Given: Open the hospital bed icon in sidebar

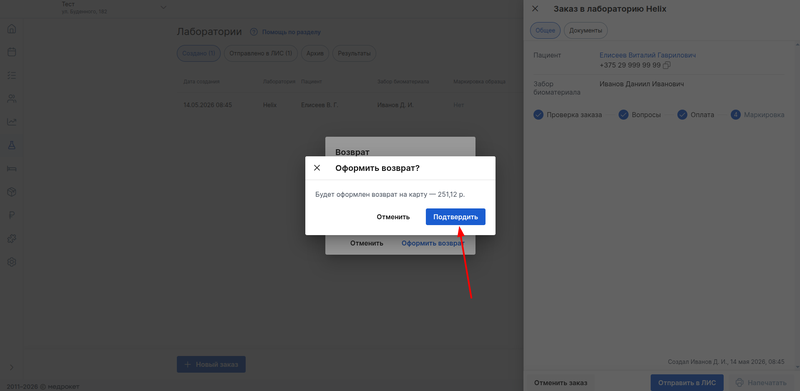Looking at the screenshot, I should (12, 168).
